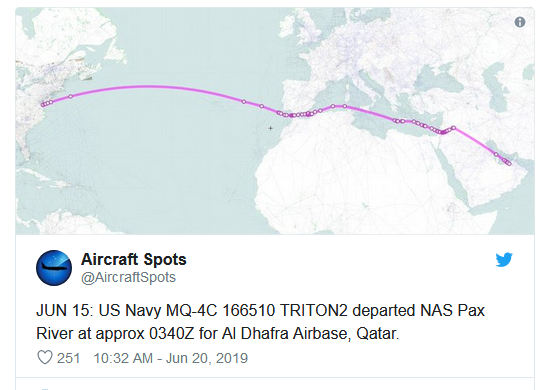
Task: Click the blue Twitter bird logo
Action: pyautogui.click(x=504, y=259)
